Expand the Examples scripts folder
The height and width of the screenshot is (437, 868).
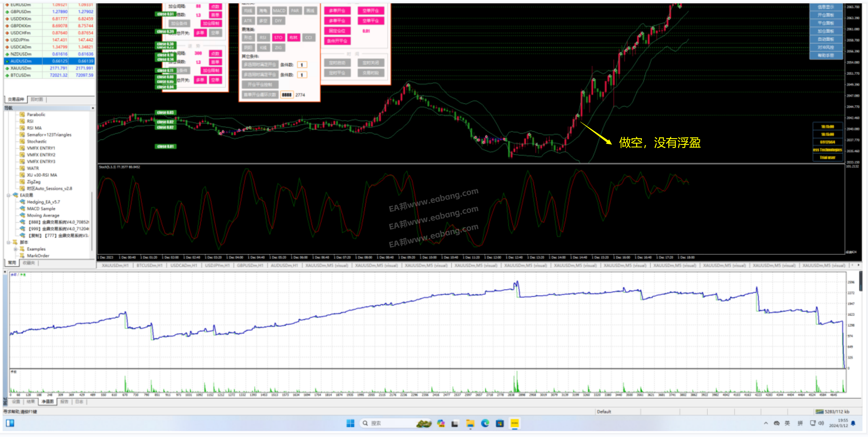pyautogui.click(x=15, y=249)
